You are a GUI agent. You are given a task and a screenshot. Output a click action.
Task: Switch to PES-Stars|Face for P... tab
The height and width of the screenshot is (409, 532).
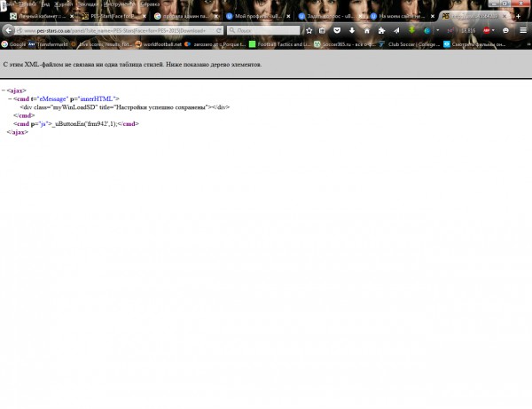point(113,16)
